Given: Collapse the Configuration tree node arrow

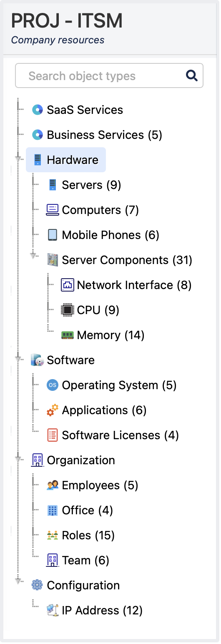Looking at the screenshot, I should pos(18,581).
